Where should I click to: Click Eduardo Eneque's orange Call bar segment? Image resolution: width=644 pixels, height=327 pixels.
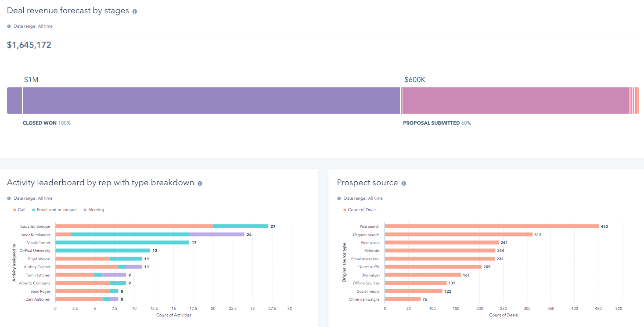click(x=134, y=226)
